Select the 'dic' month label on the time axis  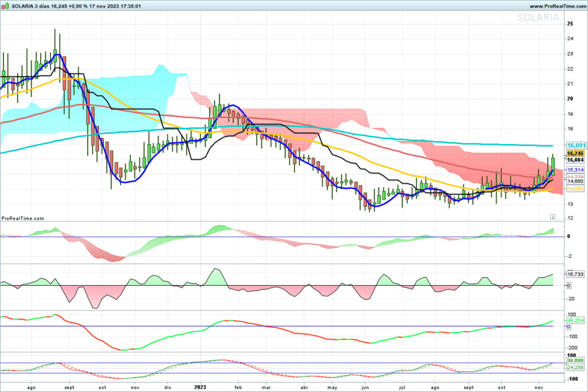(x=168, y=387)
